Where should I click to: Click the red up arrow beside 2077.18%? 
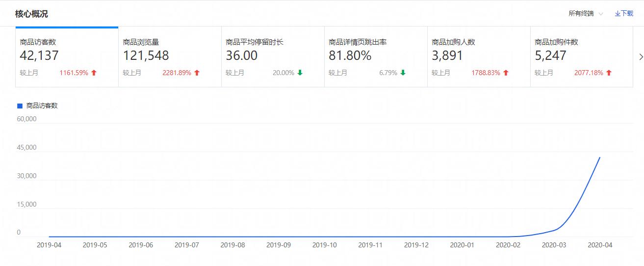click(x=609, y=73)
